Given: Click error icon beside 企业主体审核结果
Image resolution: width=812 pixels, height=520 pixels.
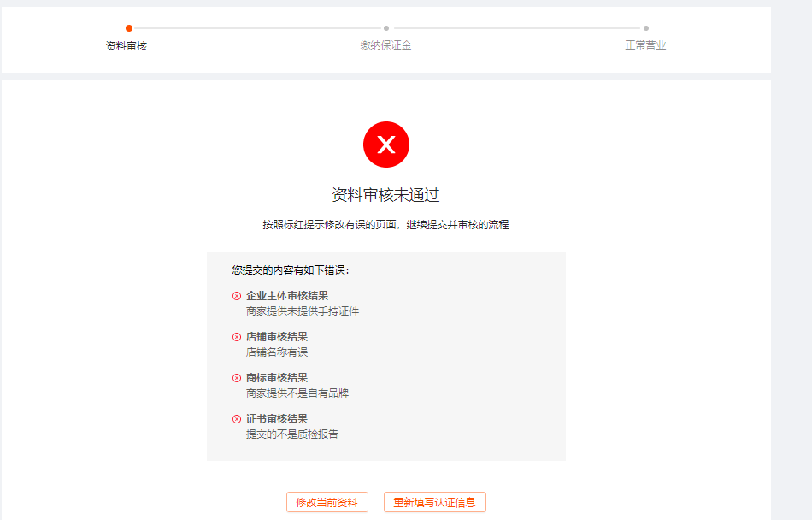Looking at the screenshot, I should [237, 296].
